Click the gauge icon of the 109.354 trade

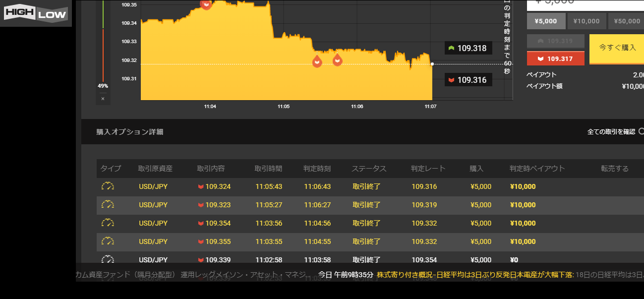[x=108, y=223]
